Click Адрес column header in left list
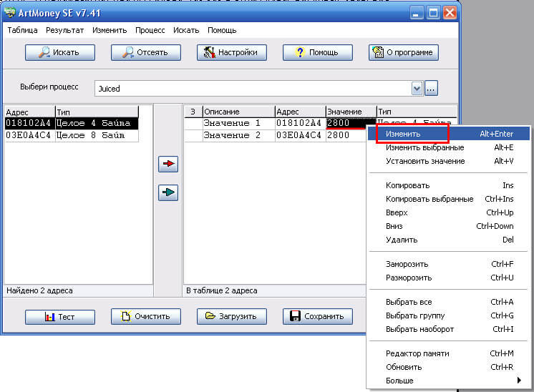Screen dimensions: 534x392 [x=29, y=112]
